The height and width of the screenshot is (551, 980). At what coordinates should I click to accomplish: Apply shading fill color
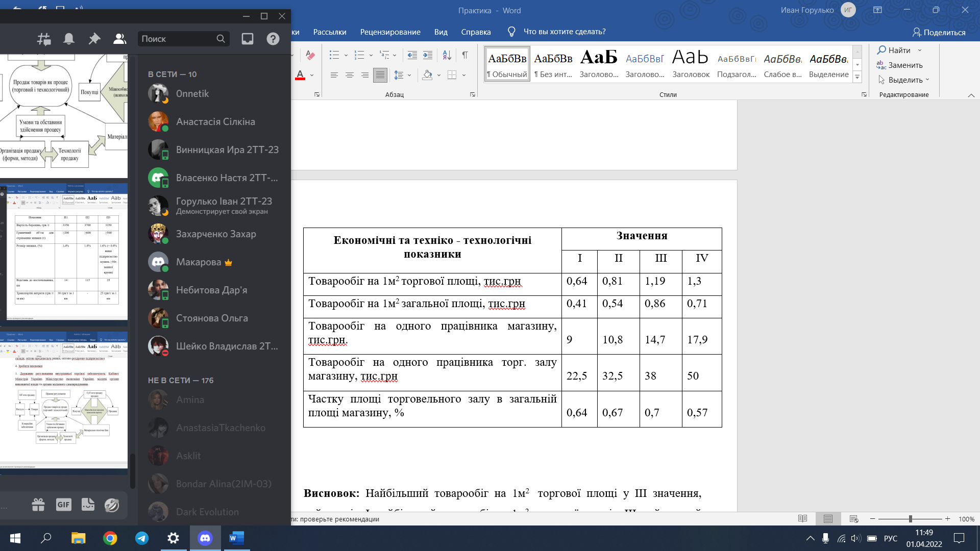428,75
